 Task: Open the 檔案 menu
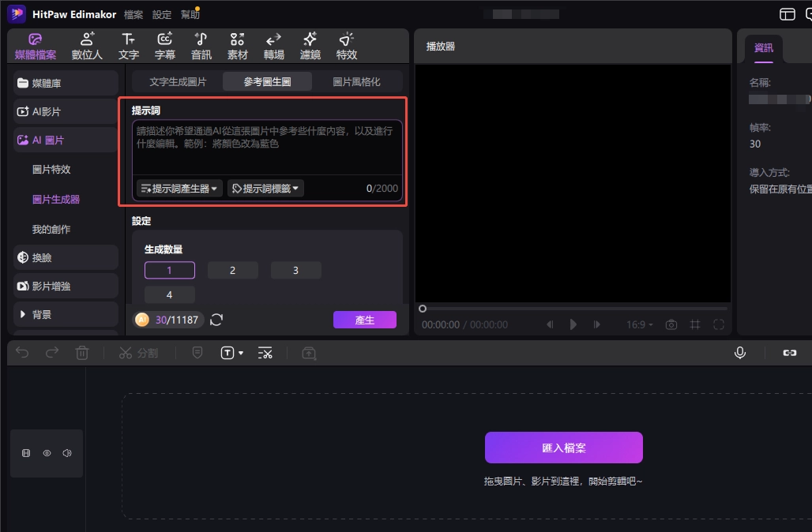pyautogui.click(x=132, y=13)
